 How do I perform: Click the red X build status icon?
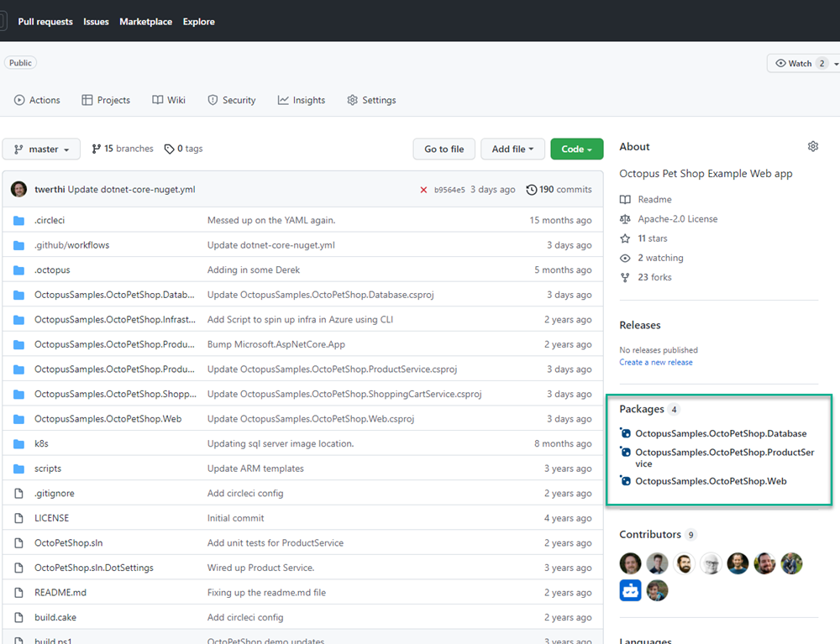[x=423, y=189]
